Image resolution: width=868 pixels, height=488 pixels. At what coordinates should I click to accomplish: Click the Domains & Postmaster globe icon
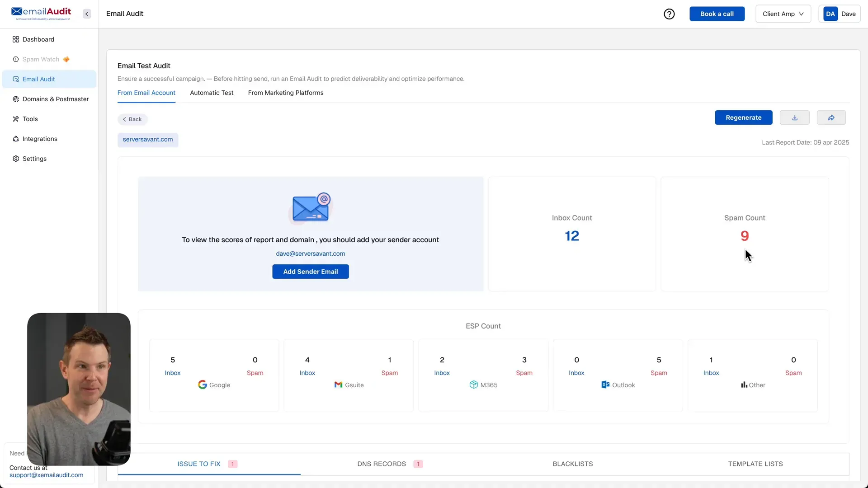click(16, 99)
